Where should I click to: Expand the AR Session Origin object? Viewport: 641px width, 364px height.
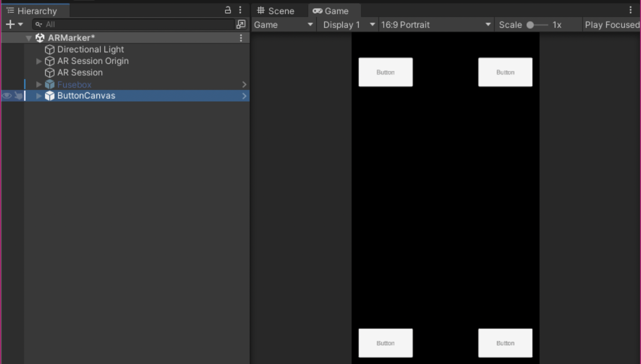[x=39, y=61]
